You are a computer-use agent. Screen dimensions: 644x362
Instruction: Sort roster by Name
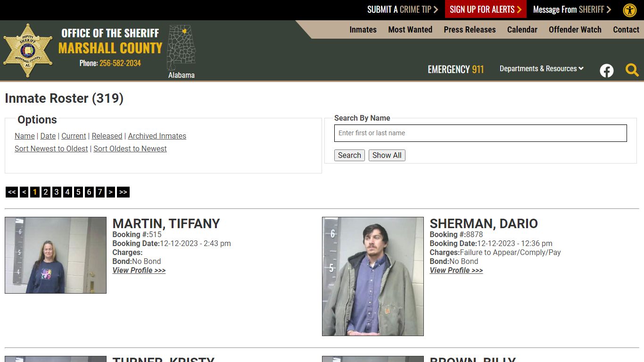[25, 136]
